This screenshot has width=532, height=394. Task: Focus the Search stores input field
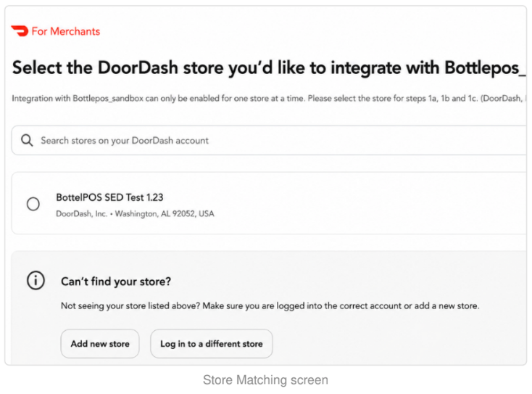[x=269, y=140]
